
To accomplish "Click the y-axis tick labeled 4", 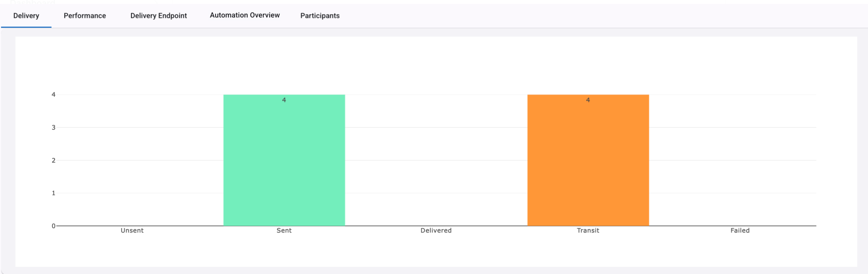I will click(54, 94).
